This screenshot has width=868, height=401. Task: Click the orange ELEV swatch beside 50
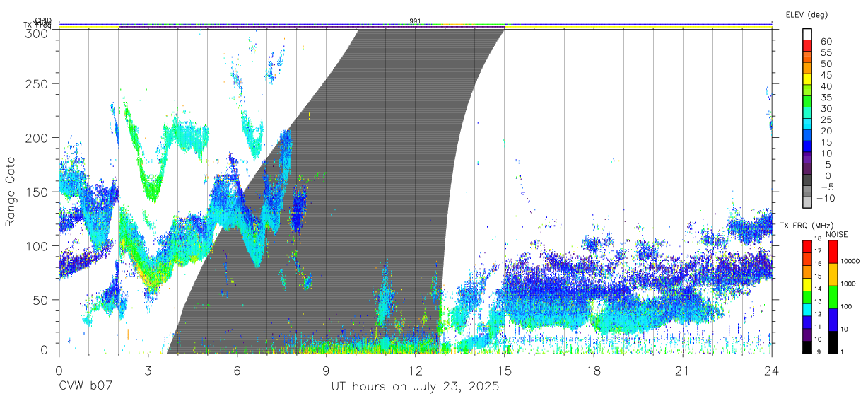pos(807,68)
